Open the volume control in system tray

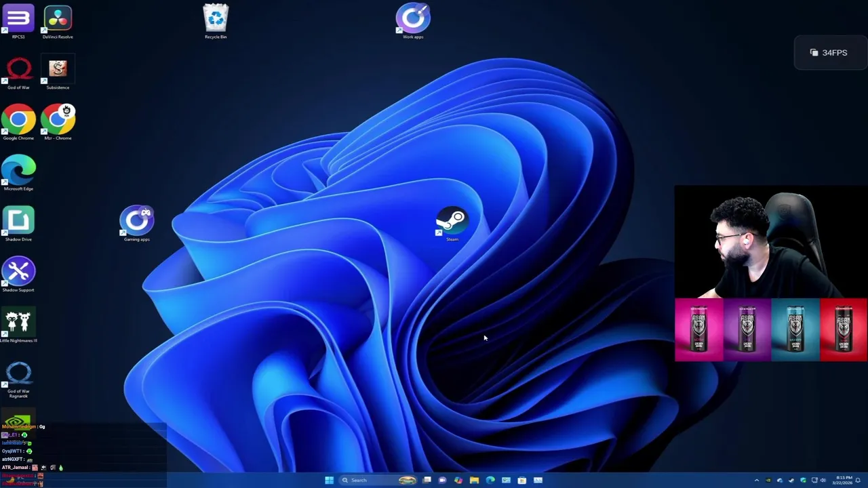coord(823,481)
